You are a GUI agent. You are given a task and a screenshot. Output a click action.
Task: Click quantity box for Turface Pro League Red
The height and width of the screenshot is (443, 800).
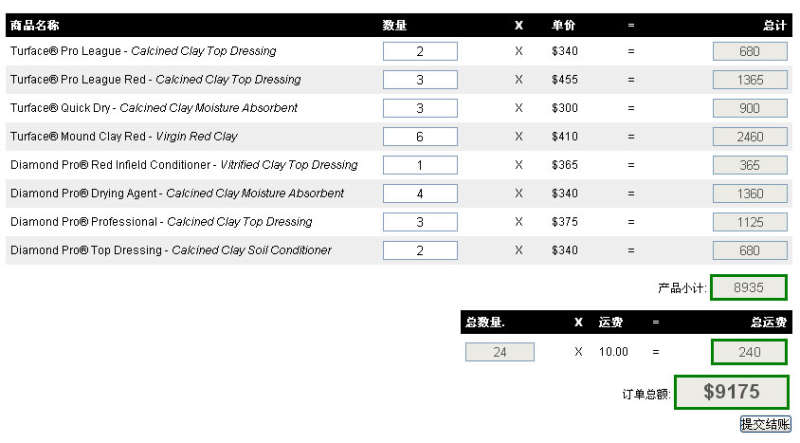[x=420, y=80]
